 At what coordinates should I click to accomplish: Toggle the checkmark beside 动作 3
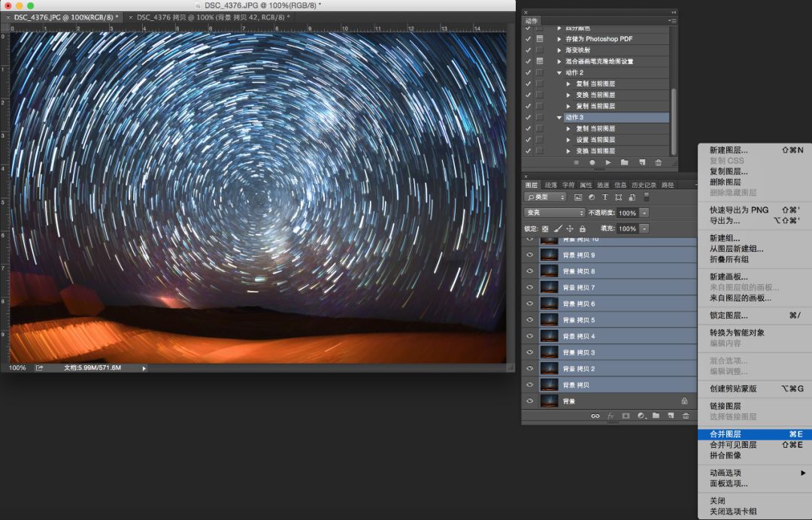(528, 117)
